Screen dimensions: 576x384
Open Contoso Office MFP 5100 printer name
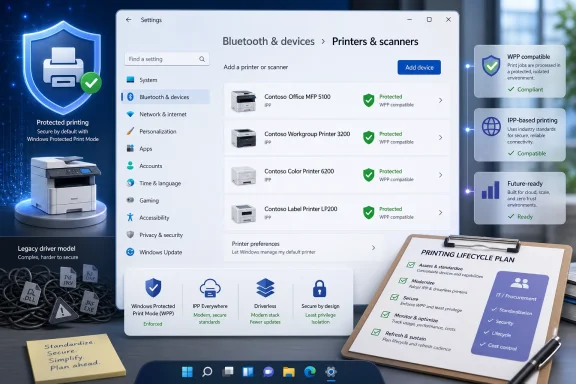tap(298, 97)
